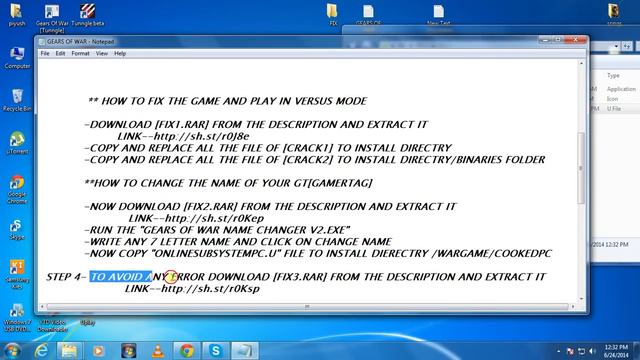Screen dimensions: 640x360
Task: Open Chrome from the taskbar
Action: [187, 351]
